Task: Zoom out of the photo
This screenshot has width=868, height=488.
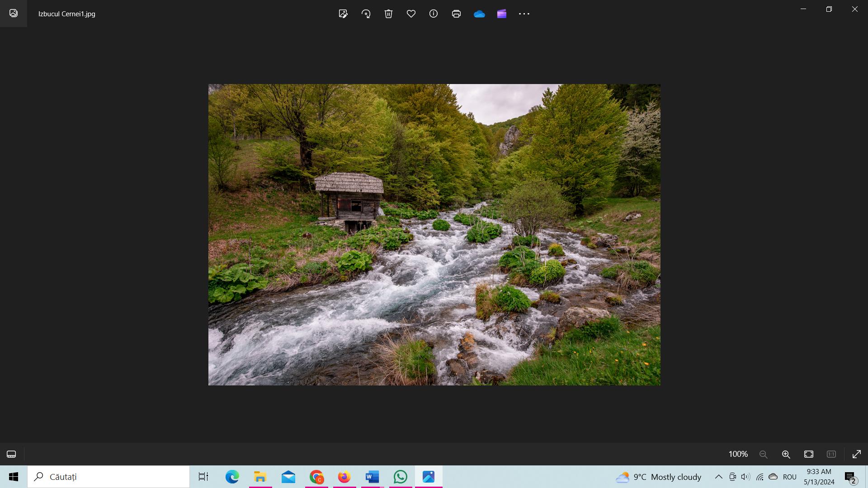Action: click(x=764, y=454)
